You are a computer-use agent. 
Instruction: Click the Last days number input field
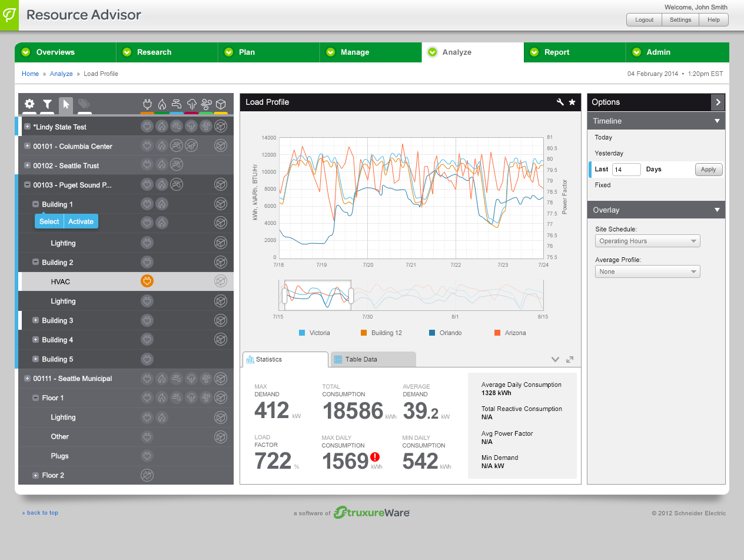click(626, 170)
